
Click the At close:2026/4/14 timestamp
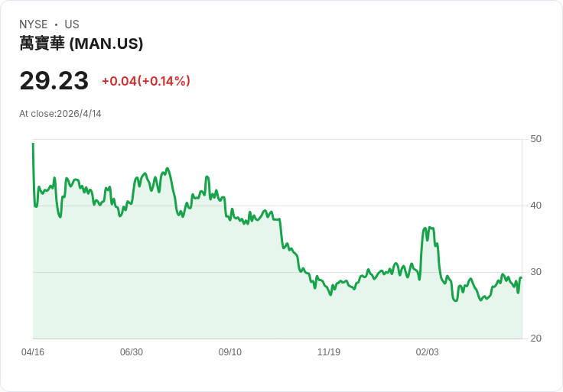tap(60, 114)
